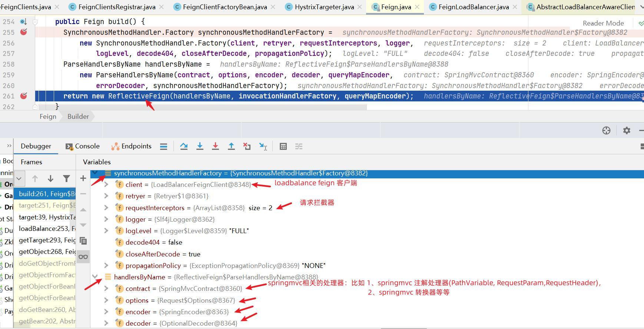Click Remove Watch minus icon
Screen dimensions: 644x329
83,194
